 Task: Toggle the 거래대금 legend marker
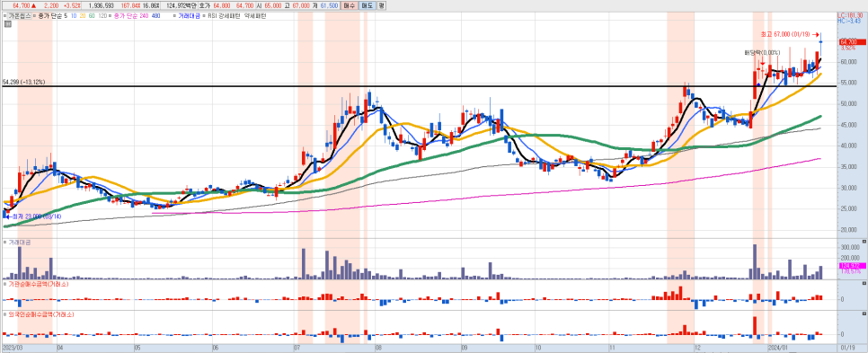coord(173,16)
